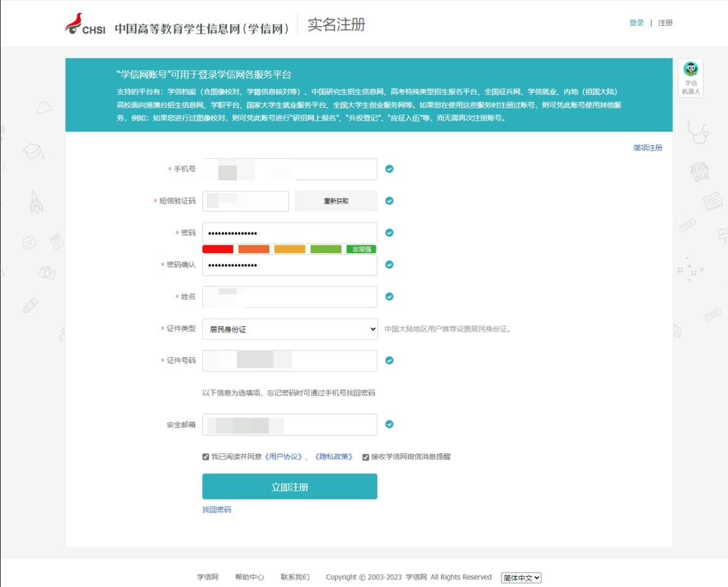Submit the form with 立即注册
Image resolution: width=728 pixels, height=587 pixels.
289,486
